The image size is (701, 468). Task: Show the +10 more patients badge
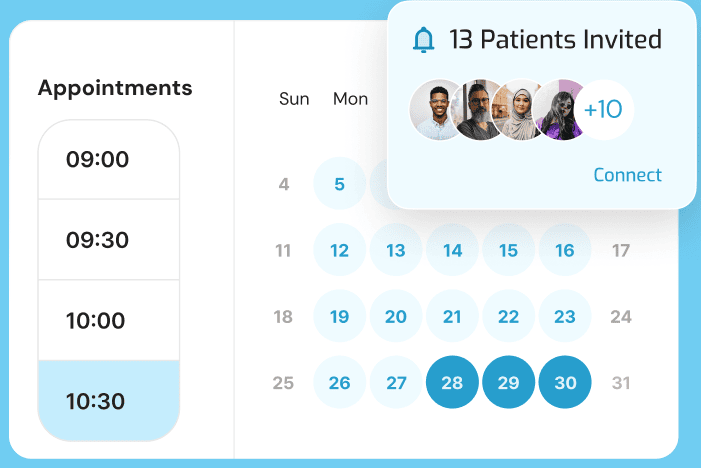(x=603, y=110)
